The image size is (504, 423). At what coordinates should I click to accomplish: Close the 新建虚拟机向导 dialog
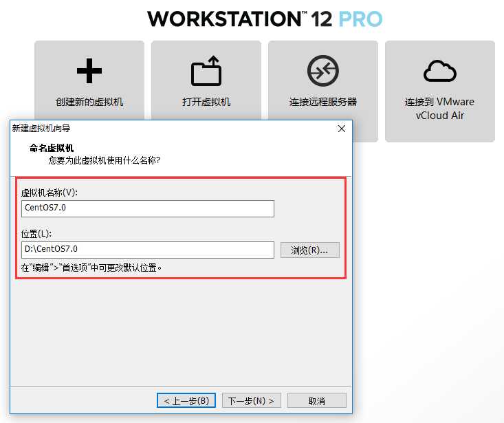point(342,129)
